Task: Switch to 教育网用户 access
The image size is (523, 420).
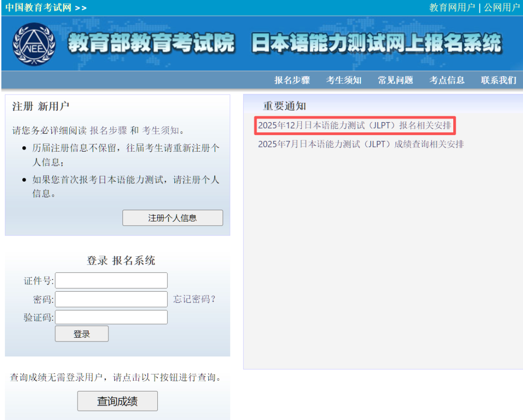Action: click(452, 8)
